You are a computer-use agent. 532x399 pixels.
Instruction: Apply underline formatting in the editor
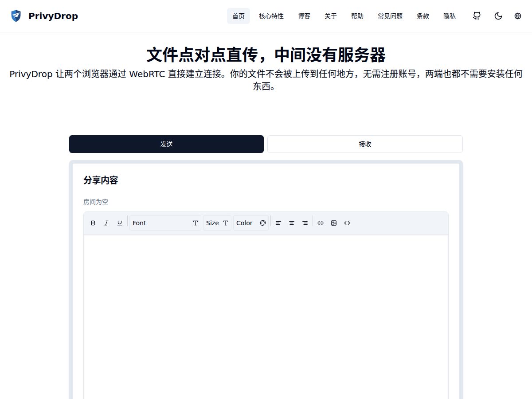click(x=120, y=223)
